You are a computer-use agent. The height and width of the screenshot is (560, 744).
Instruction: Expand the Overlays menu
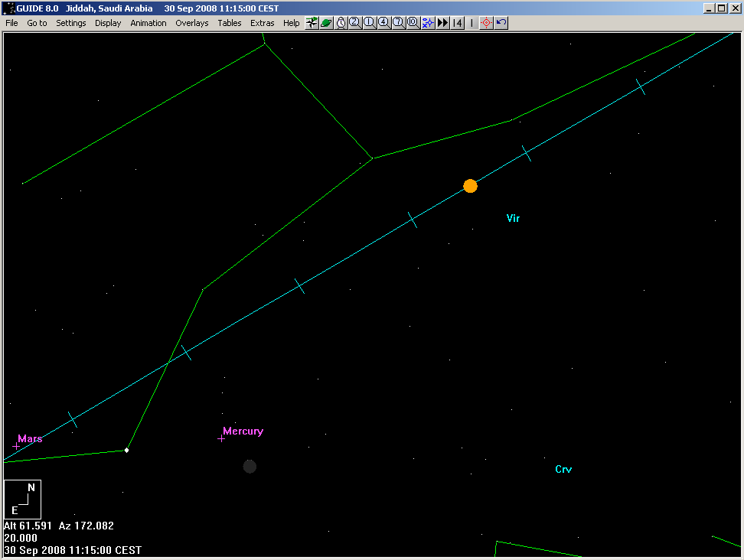(191, 23)
